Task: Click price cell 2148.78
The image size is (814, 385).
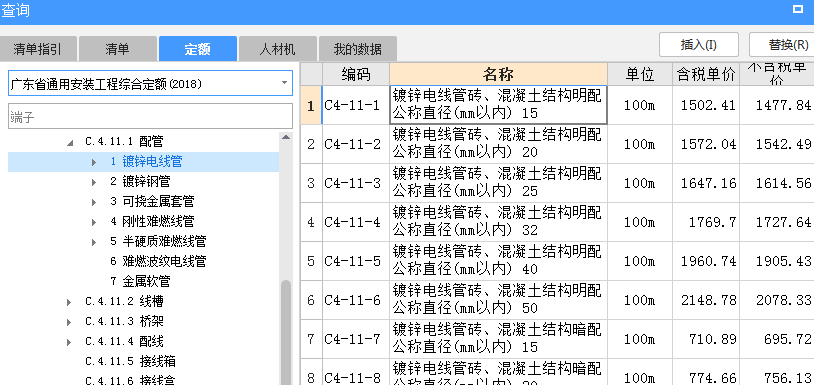Action: [x=706, y=300]
